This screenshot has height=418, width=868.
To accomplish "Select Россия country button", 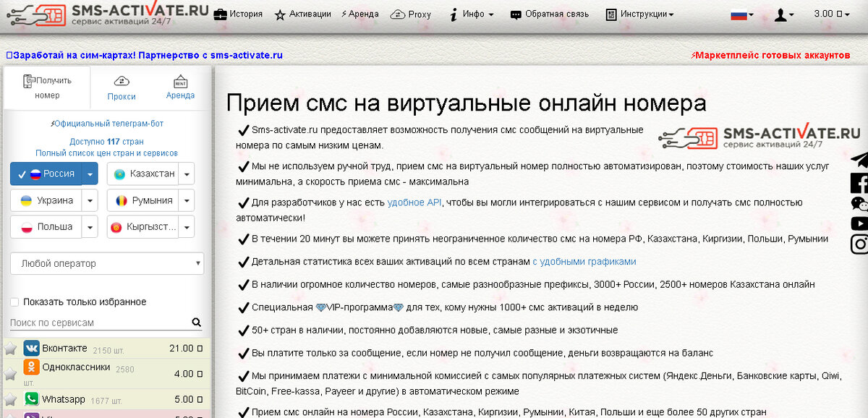I will click(45, 174).
